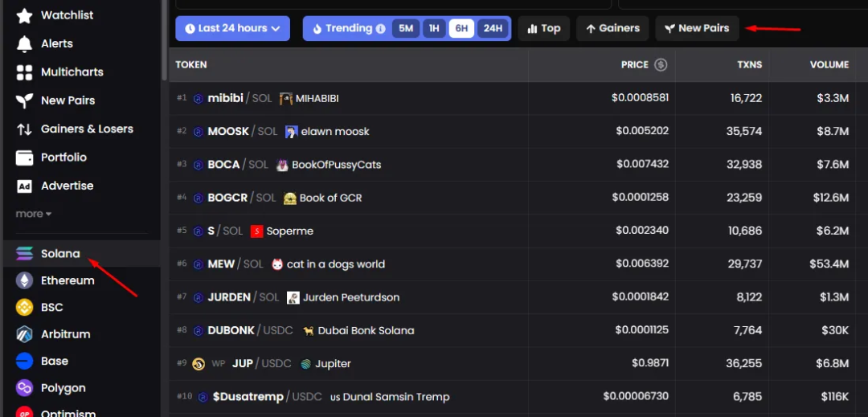
Task: Click the Trending info icon
Action: click(380, 28)
